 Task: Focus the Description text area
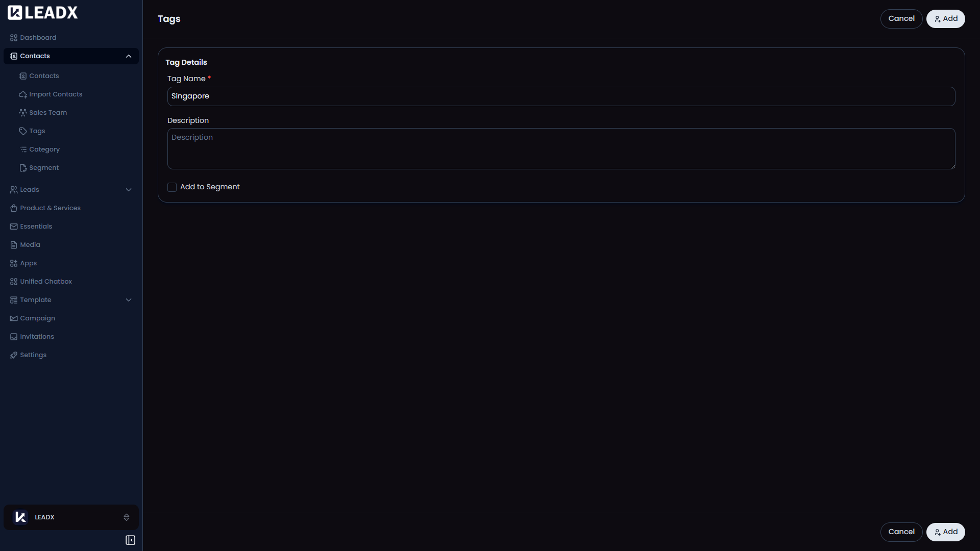pos(561,148)
